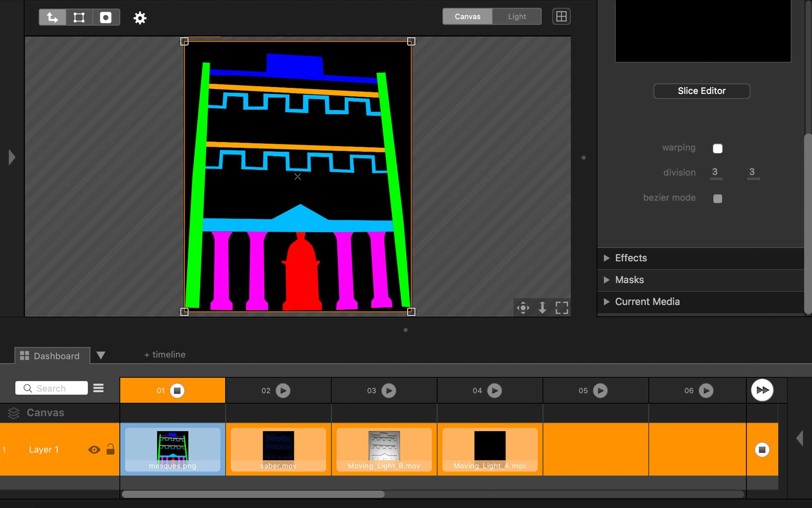This screenshot has width=812, height=508.
Task: Toggle Layer 1 visibility eye icon
Action: pos(93,449)
